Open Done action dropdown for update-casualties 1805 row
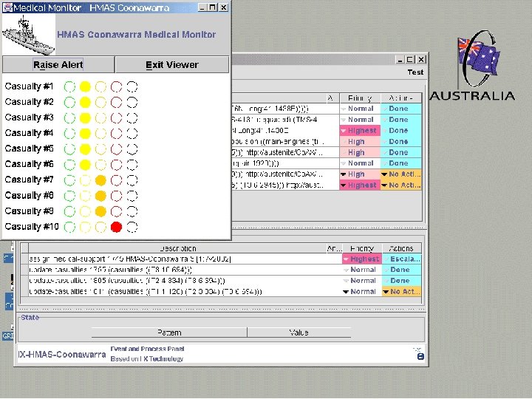The image size is (532, 399). coord(402,281)
